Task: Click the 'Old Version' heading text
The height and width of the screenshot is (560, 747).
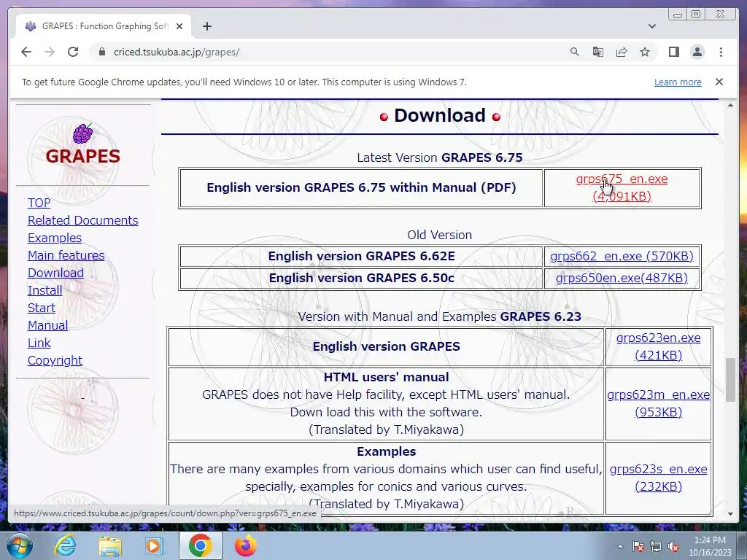Action: [x=439, y=235]
